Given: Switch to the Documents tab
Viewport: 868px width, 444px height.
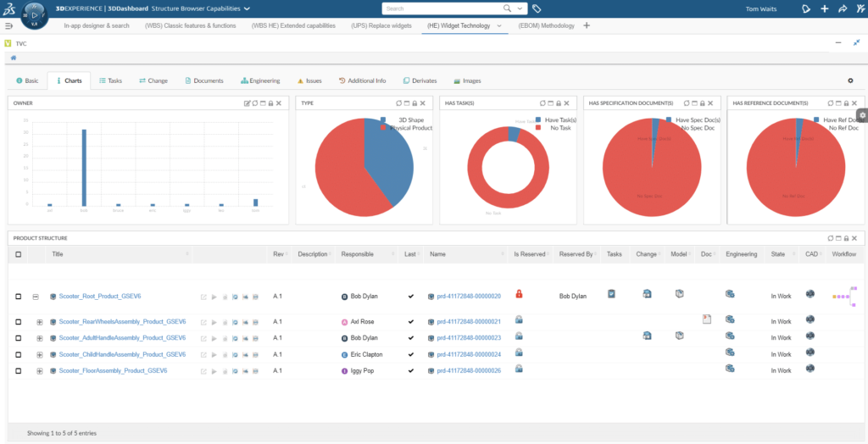Looking at the screenshot, I should [x=203, y=80].
